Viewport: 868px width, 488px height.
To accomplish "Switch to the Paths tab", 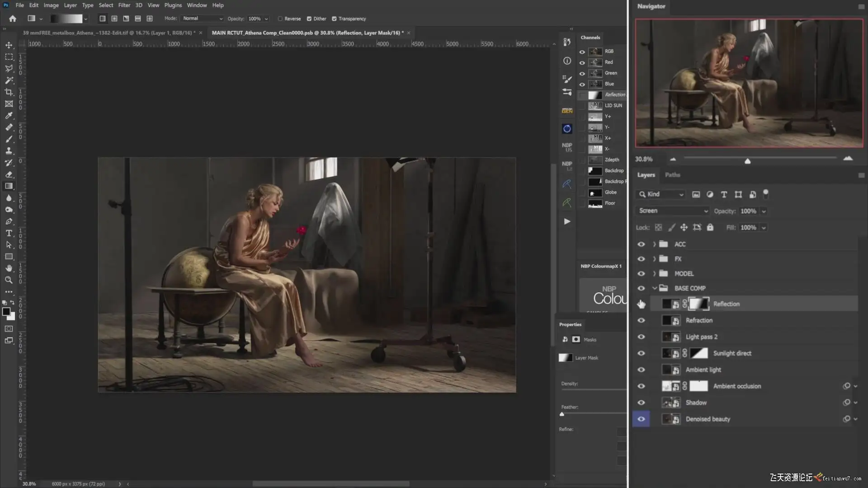I will (x=672, y=175).
